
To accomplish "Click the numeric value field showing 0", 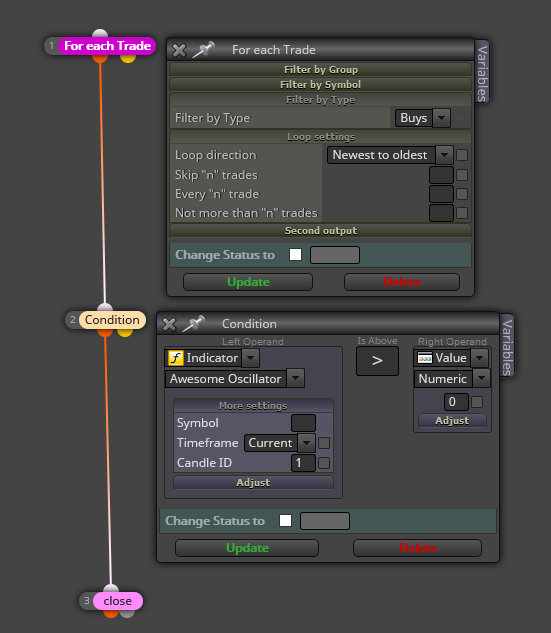I will [456, 402].
